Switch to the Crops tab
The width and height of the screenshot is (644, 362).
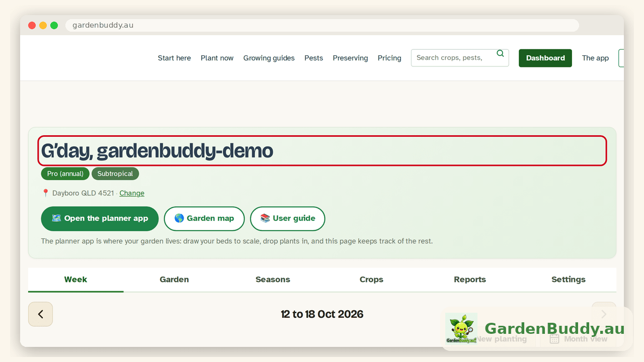(371, 280)
